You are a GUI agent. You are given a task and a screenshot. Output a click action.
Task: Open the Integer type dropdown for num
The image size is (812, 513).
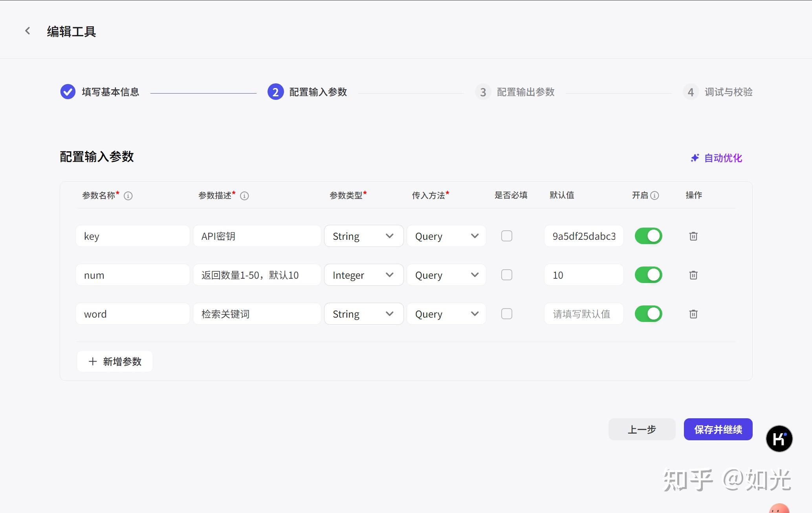point(363,275)
